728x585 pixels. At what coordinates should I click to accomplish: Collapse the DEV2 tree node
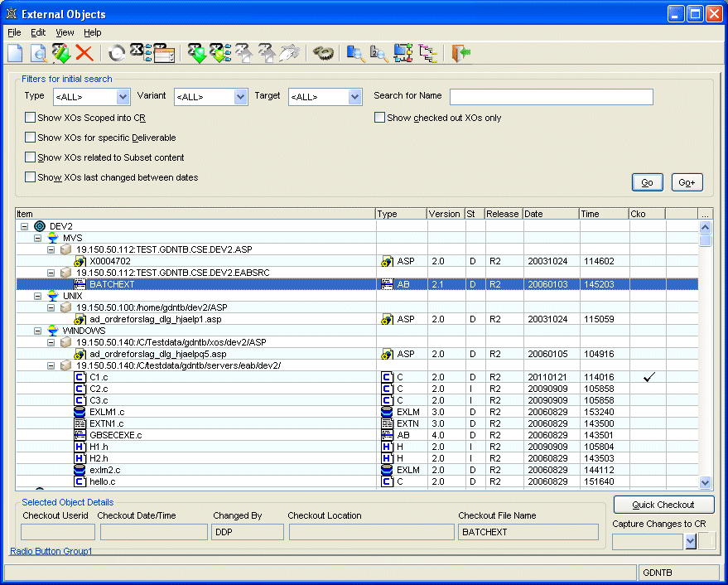pos(25,226)
